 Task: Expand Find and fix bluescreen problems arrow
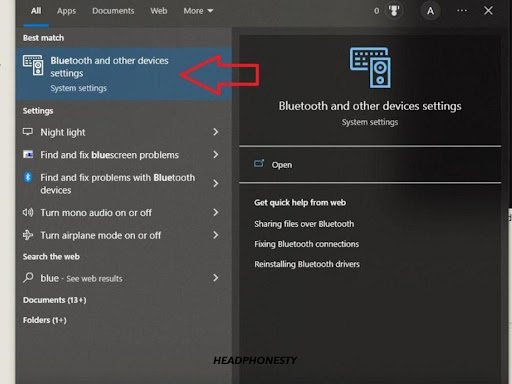point(216,155)
